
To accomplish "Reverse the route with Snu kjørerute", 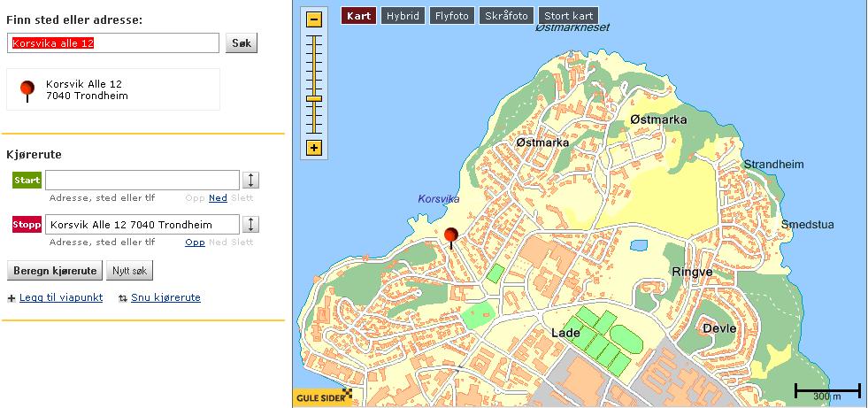I will tap(165, 298).
